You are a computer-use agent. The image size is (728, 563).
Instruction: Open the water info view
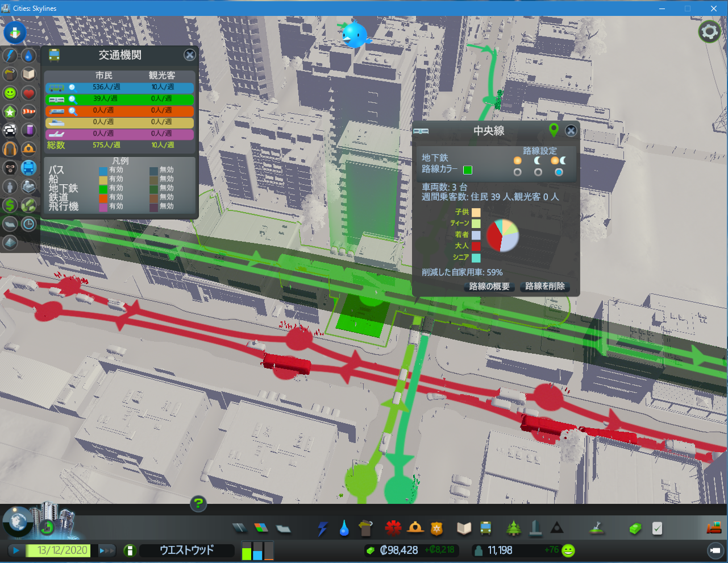[29, 56]
